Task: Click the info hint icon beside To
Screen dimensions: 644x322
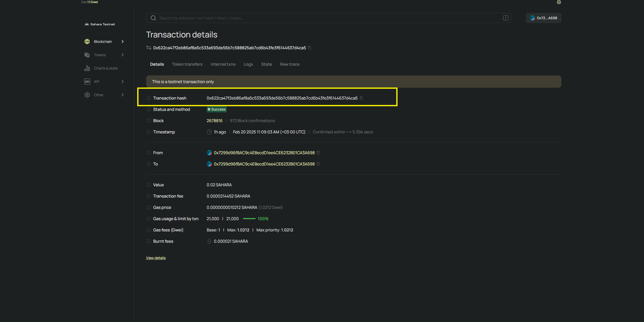Action: (149, 164)
